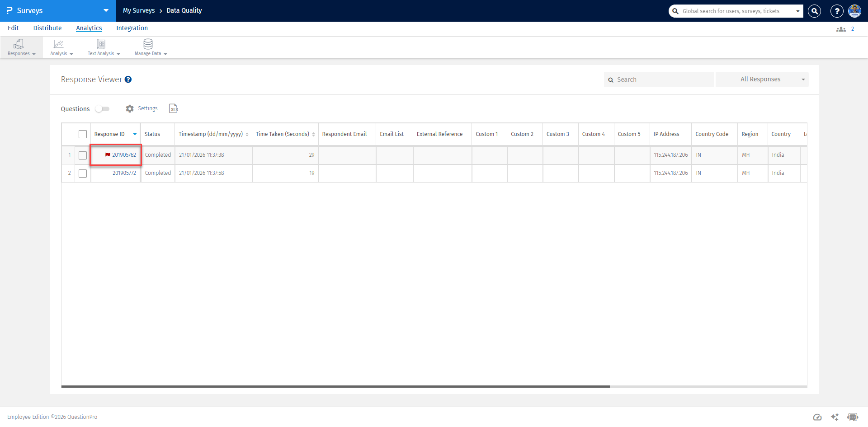
Task: Switch to the Distribute tab
Action: pos(47,28)
